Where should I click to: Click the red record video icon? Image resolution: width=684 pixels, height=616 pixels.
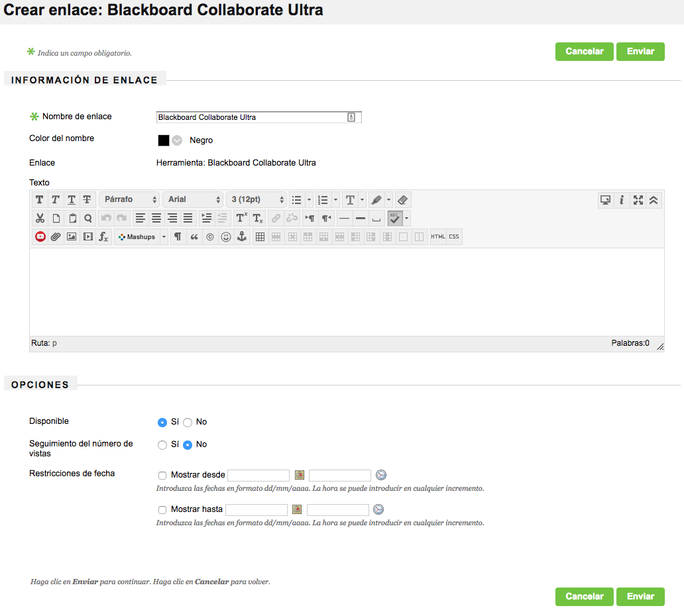click(x=40, y=236)
